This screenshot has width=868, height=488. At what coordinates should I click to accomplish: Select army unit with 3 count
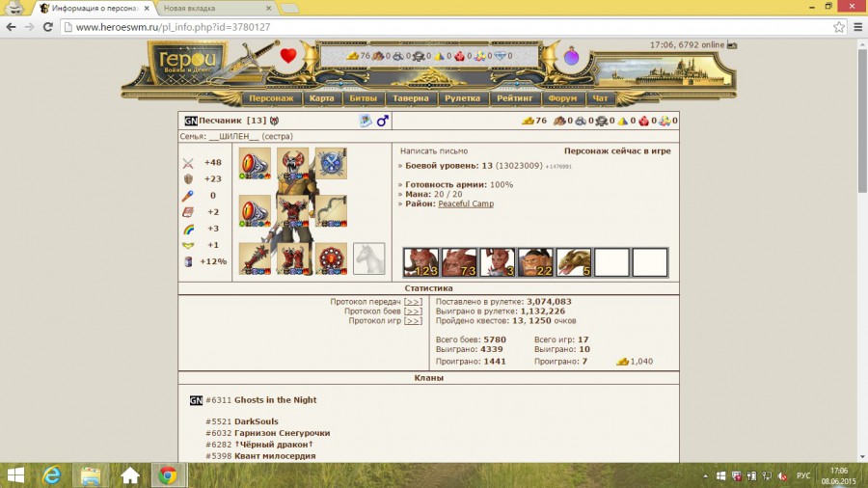coord(497,262)
